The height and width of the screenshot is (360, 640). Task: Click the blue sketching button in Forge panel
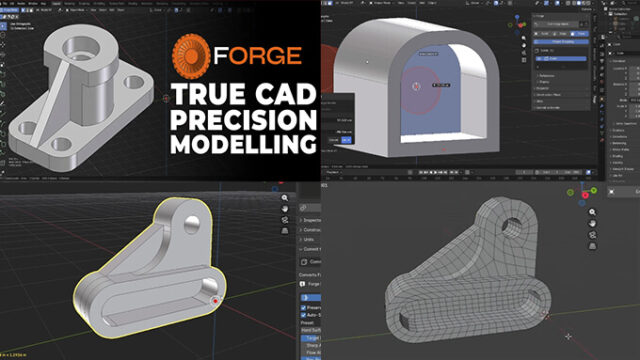pos(562,42)
